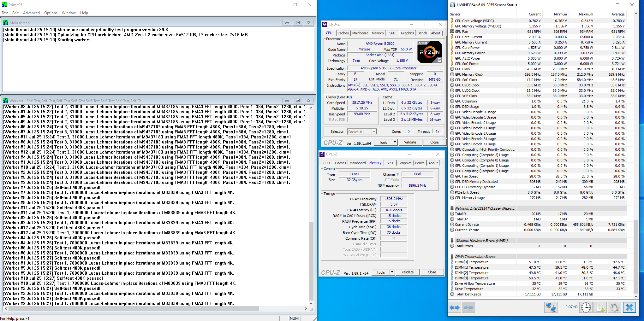Image resolution: width=644 pixels, height=321 pixels.
Task: Open About tab in lower CPU-Z window
Action: pos(433,163)
